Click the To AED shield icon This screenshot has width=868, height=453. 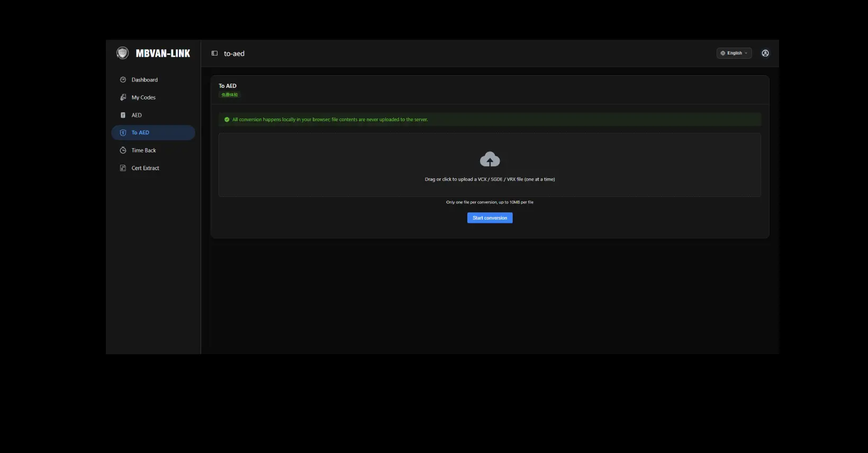(123, 133)
